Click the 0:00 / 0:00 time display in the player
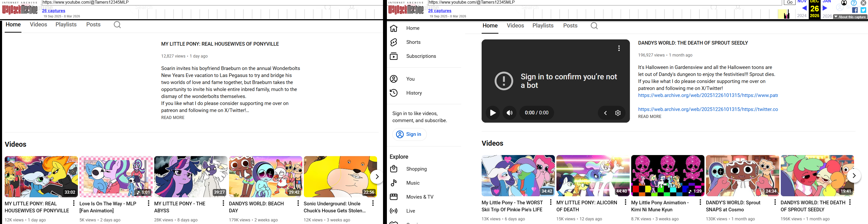The image size is (868, 224). point(536,113)
